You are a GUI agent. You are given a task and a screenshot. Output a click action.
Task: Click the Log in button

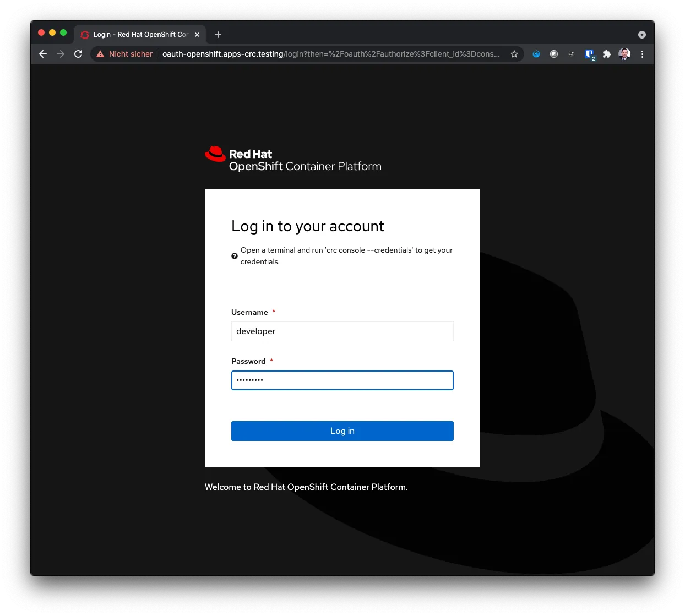pos(342,431)
